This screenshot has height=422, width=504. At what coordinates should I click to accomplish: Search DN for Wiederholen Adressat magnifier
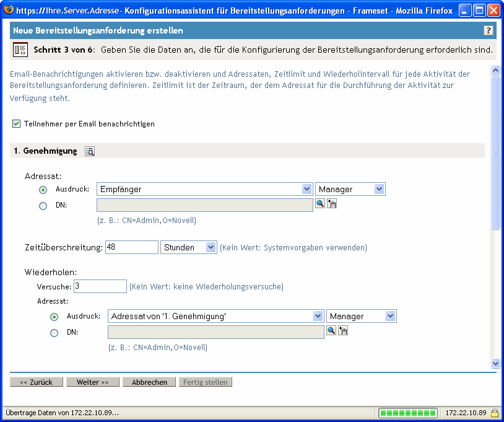[x=331, y=331]
